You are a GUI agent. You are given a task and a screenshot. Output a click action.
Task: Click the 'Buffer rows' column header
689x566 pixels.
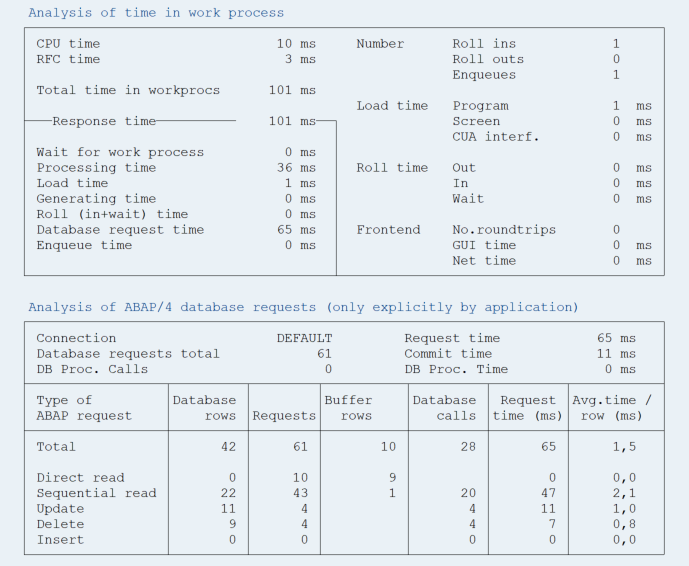348,408
